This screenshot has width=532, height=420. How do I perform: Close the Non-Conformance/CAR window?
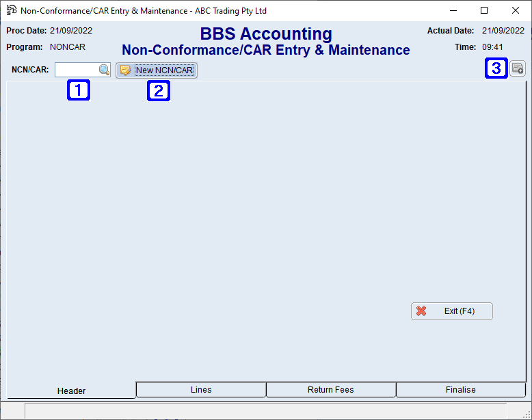click(516, 10)
